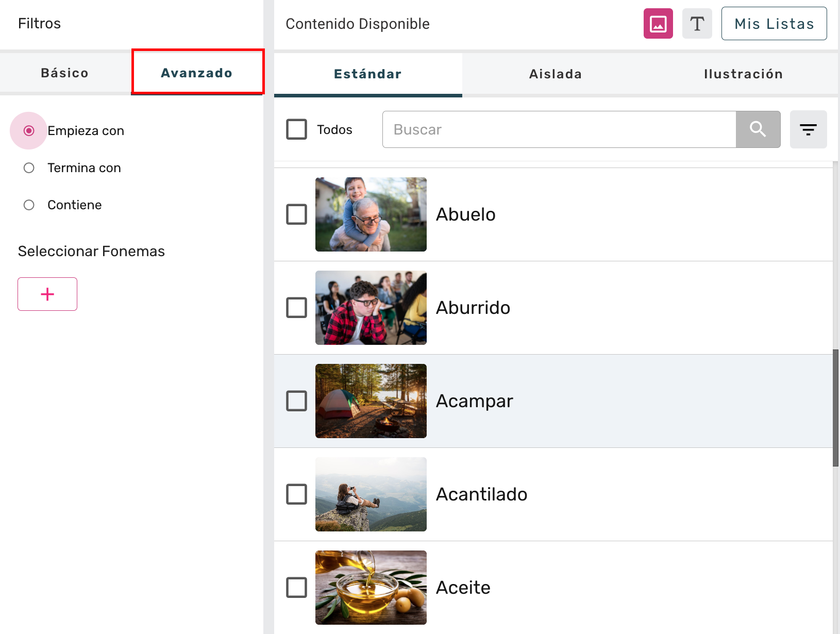This screenshot has height=634, width=840.
Task: Click the Seleccionar Fonemas label
Action: point(91,251)
